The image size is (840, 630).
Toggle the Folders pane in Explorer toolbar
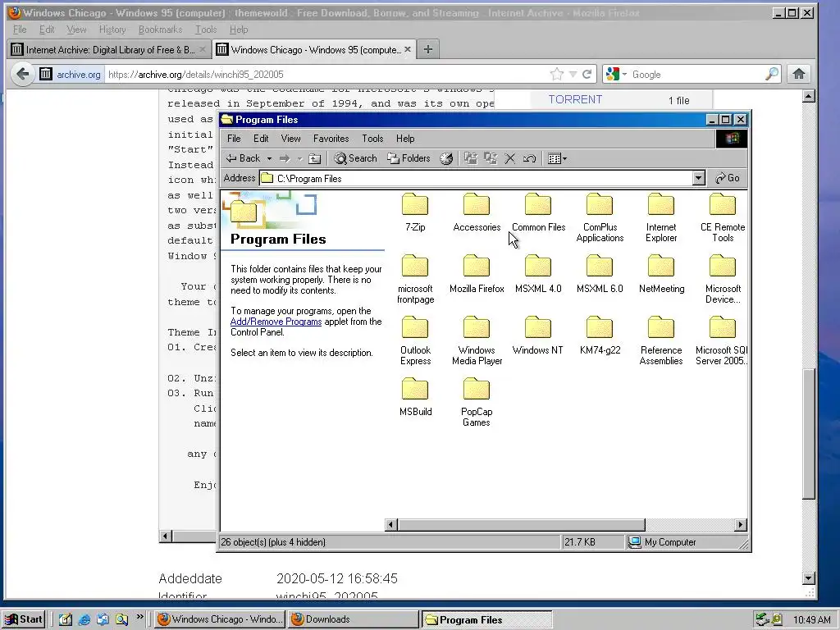click(x=409, y=158)
